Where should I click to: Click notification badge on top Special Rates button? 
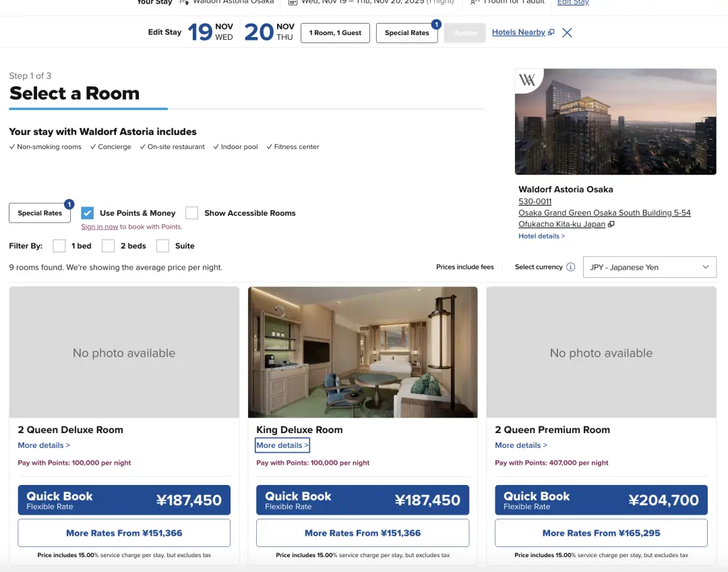point(436,24)
